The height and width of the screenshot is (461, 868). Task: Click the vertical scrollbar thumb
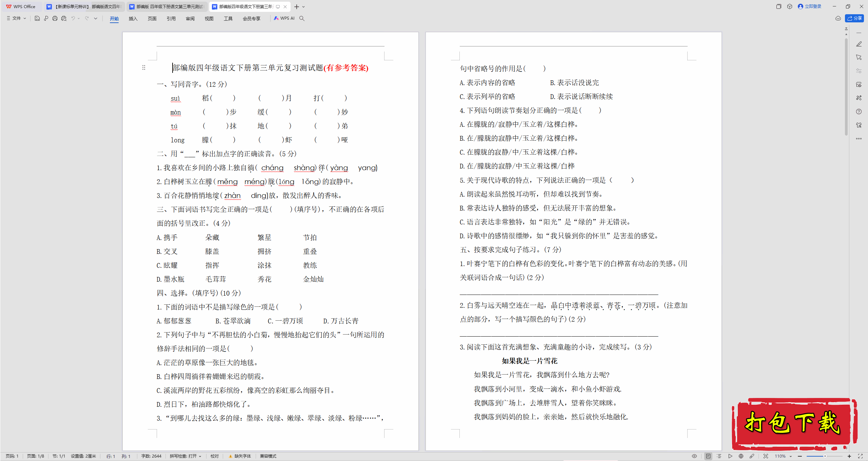846,86
